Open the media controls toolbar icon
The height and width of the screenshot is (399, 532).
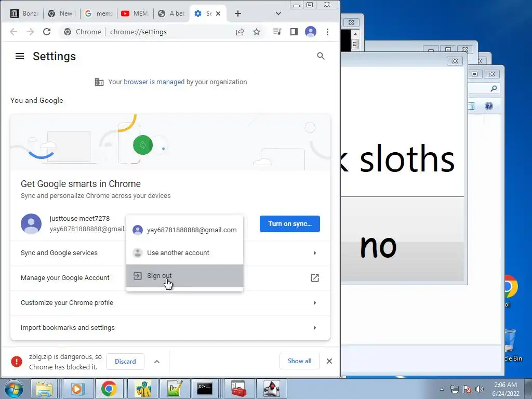click(x=277, y=32)
